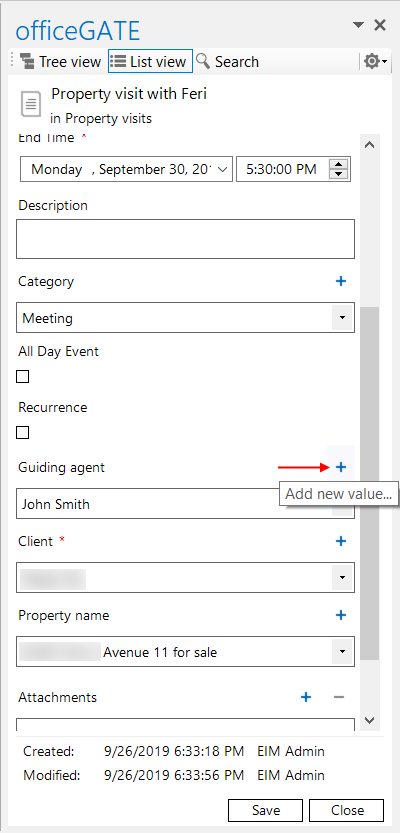400x833 pixels.
Task: Open the Search tab
Action: point(227,62)
